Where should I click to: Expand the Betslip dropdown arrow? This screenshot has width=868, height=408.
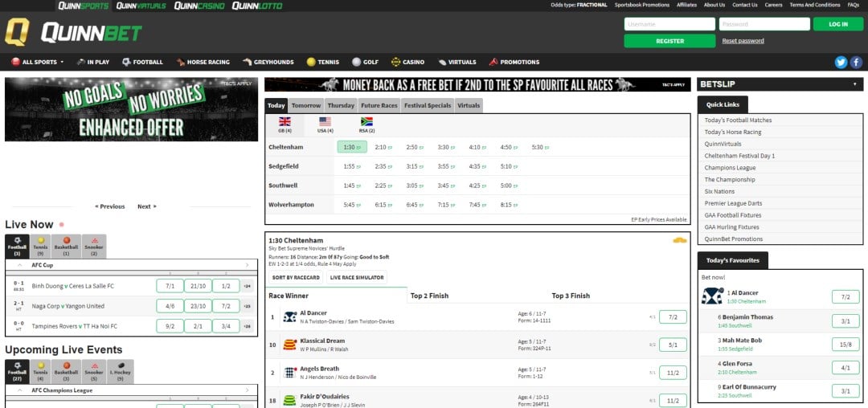(854, 84)
